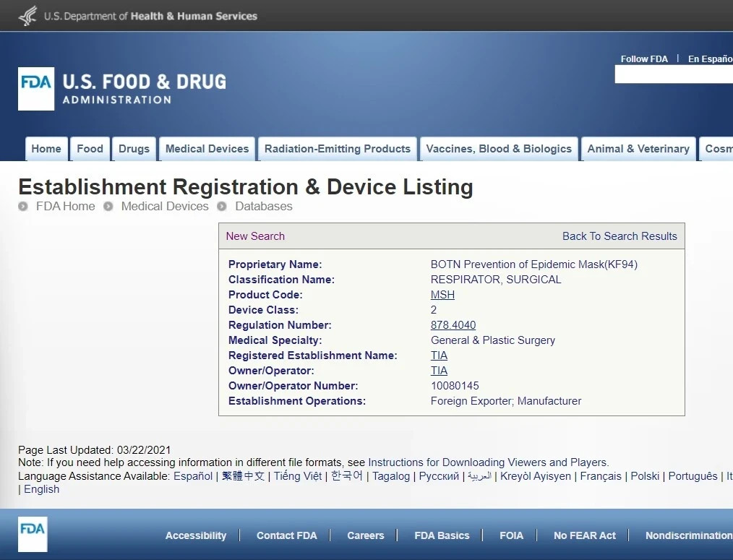Click the En Español link
733x560 pixels.
[x=710, y=59]
